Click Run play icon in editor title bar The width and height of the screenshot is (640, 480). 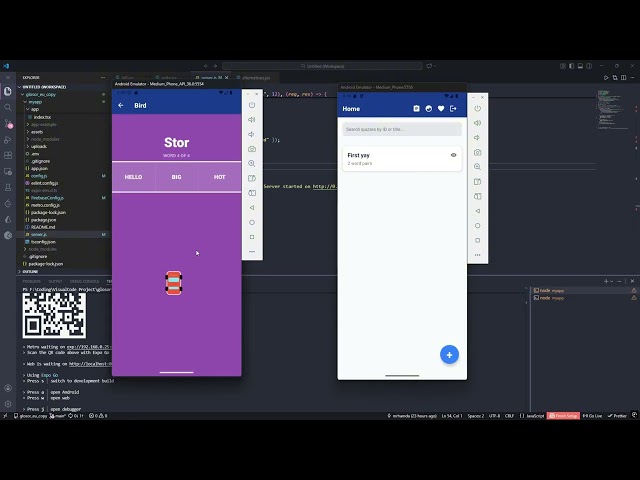(606, 78)
